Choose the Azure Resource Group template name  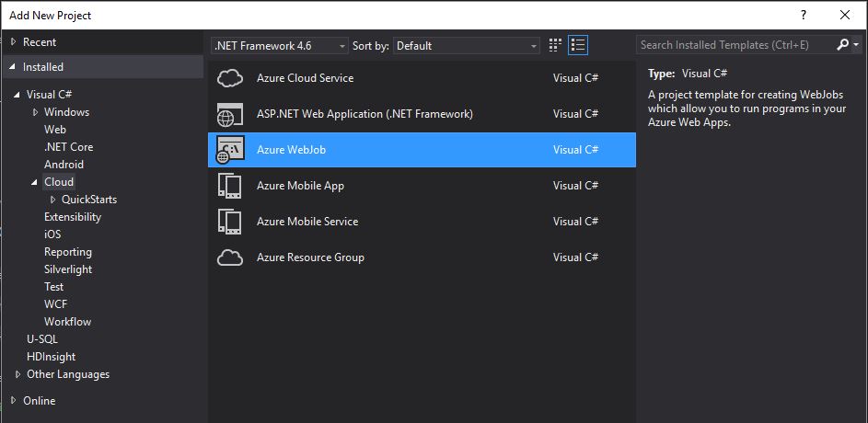310,257
